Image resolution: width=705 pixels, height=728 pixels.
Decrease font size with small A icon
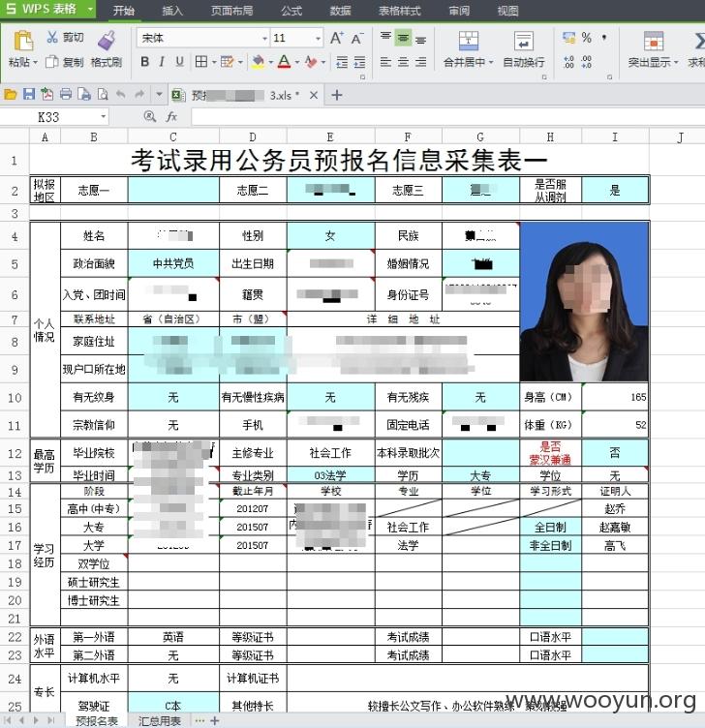click(357, 38)
